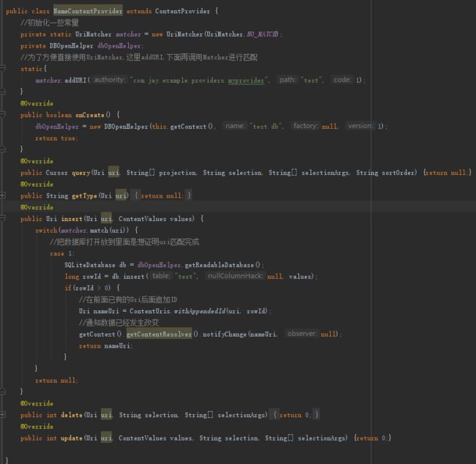The image size is (476, 464).
Task: Click the update method name
Action: pyautogui.click(x=72, y=438)
